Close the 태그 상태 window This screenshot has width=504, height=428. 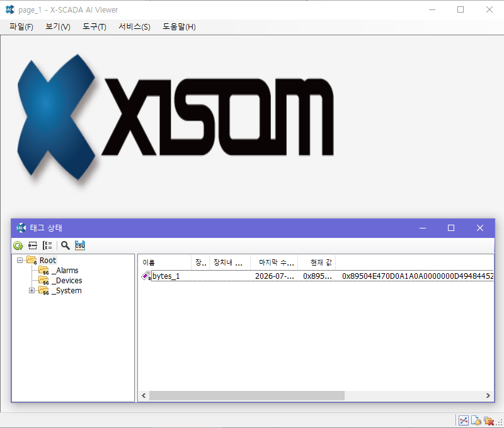coord(480,228)
